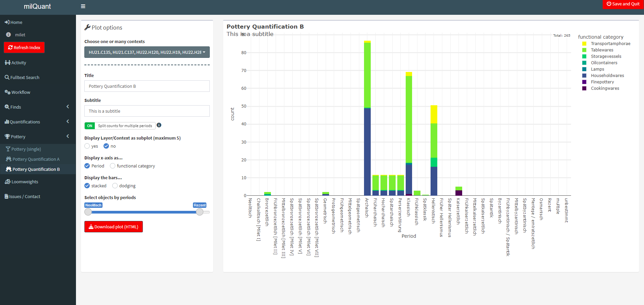644x305 pixels.
Task: Toggle Transportamphorae legend swatch
Action: 584,44
